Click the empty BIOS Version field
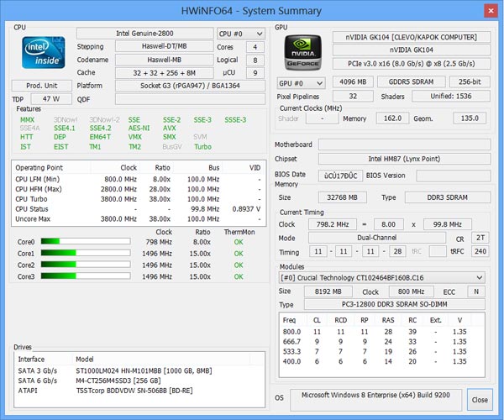The image size is (504, 420). tap(454, 176)
